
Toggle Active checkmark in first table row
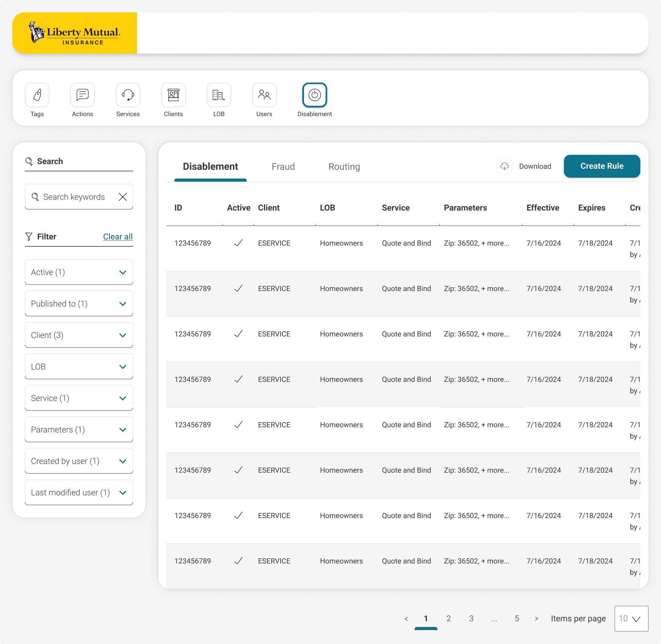coord(238,243)
